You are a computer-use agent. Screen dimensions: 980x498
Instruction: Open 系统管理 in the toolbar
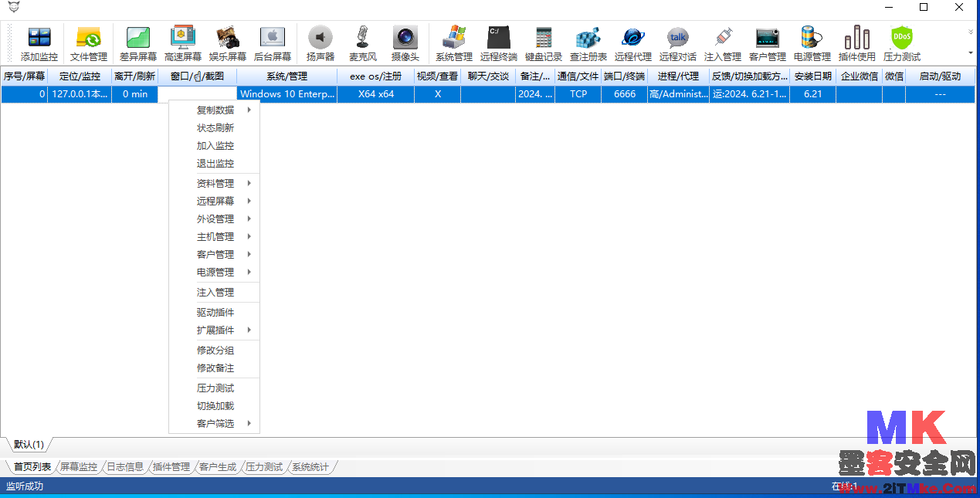coord(453,43)
